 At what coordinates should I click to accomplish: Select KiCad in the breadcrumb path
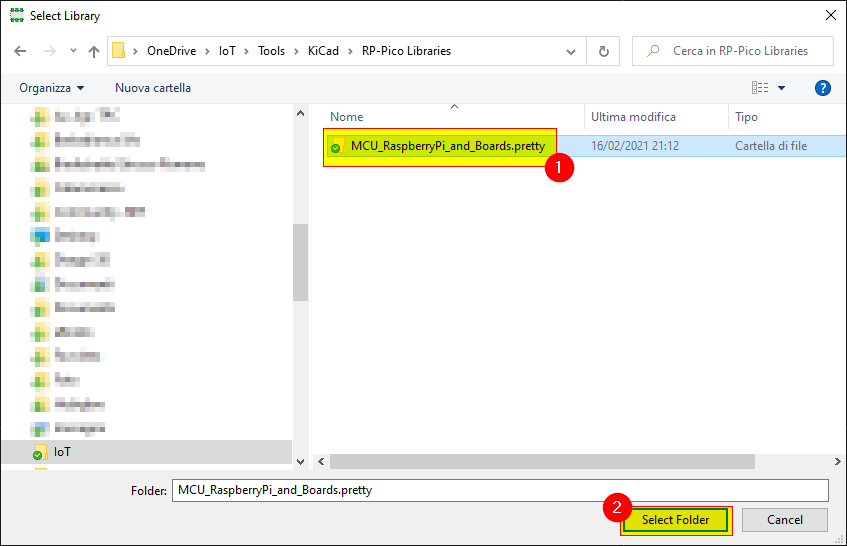[x=324, y=51]
